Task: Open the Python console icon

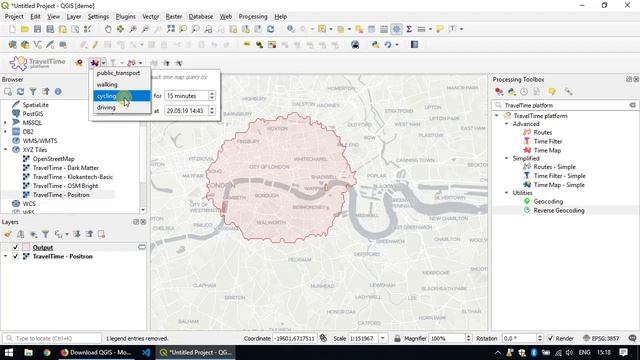Action: pyautogui.click(x=375, y=44)
